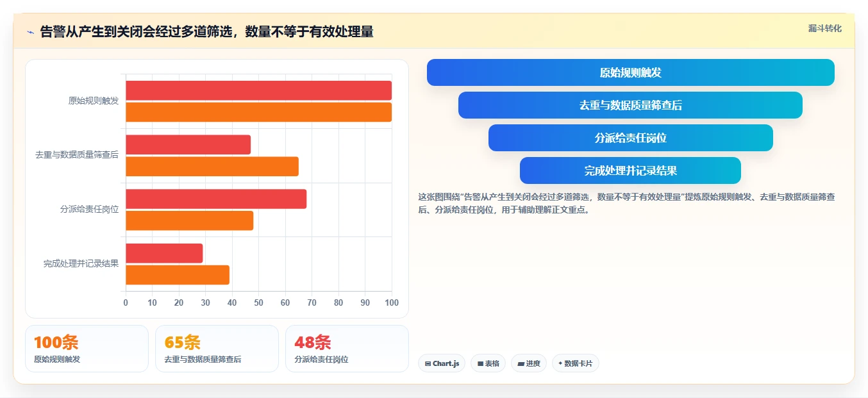Viewport: 868px width, 398px height.
Task: Click the x-axis tick label 30
Action: 205,303
